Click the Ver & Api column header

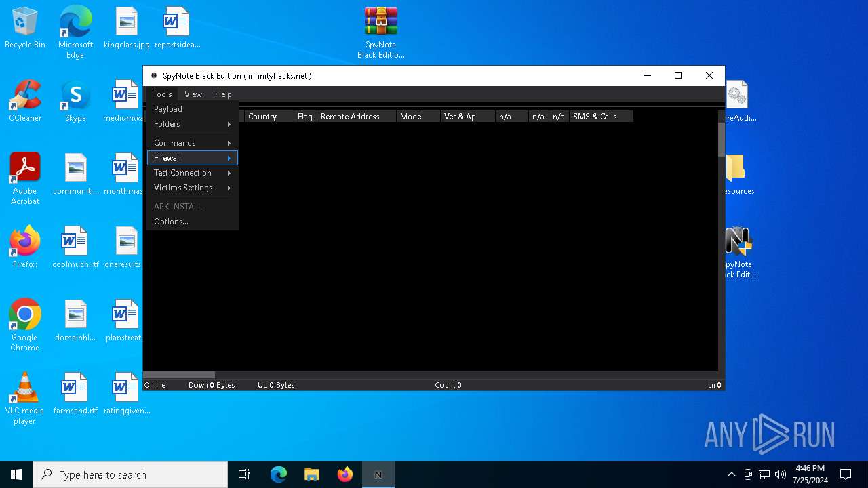pyautogui.click(x=468, y=117)
